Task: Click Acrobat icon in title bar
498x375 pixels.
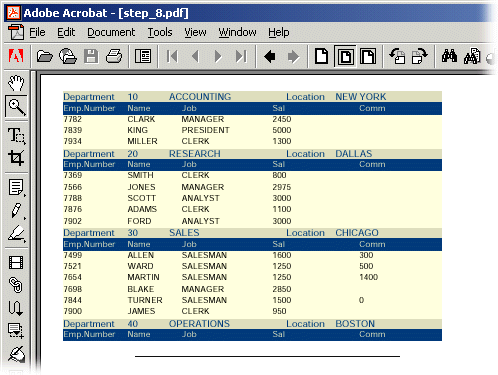Action: (14, 13)
